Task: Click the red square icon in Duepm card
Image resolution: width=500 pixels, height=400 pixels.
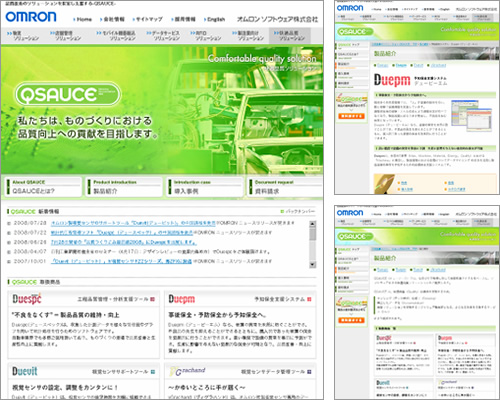Action: tap(309, 299)
